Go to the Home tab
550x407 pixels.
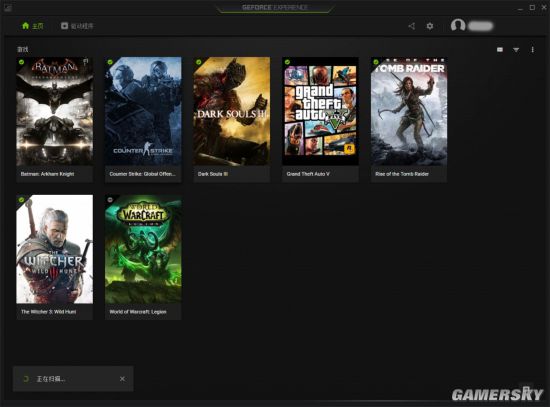(x=33, y=26)
